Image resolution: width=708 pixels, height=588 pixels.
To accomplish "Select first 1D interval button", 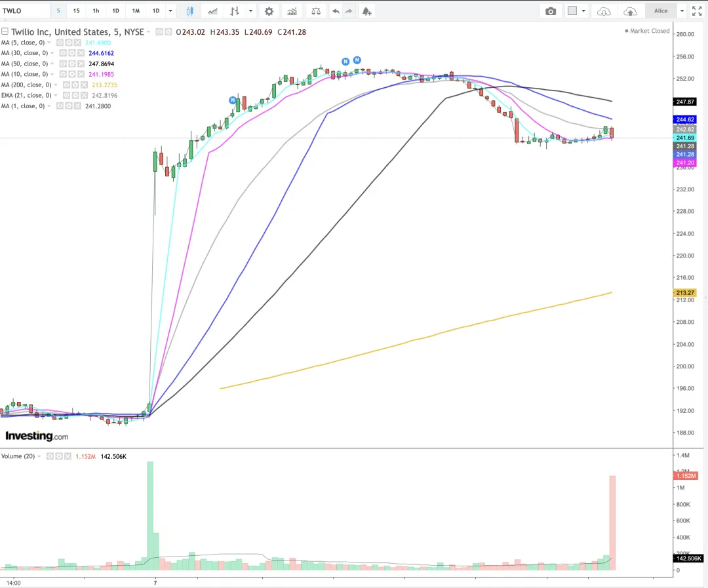I will (x=115, y=11).
